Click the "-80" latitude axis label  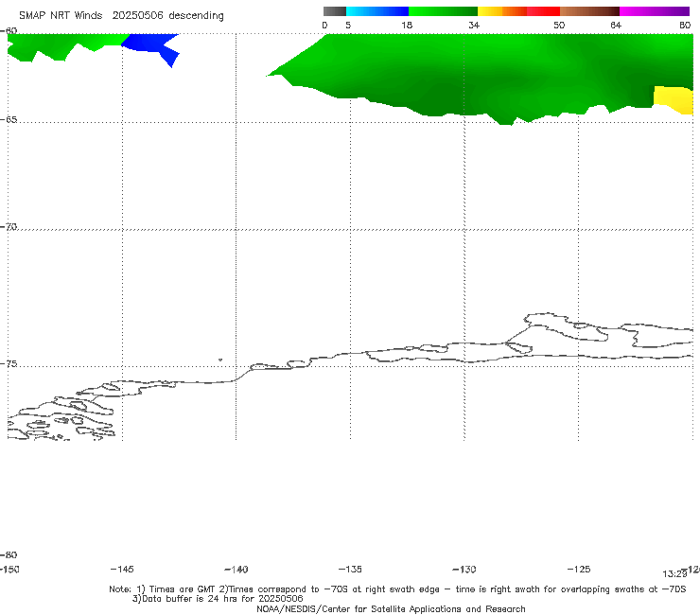pos(9,555)
